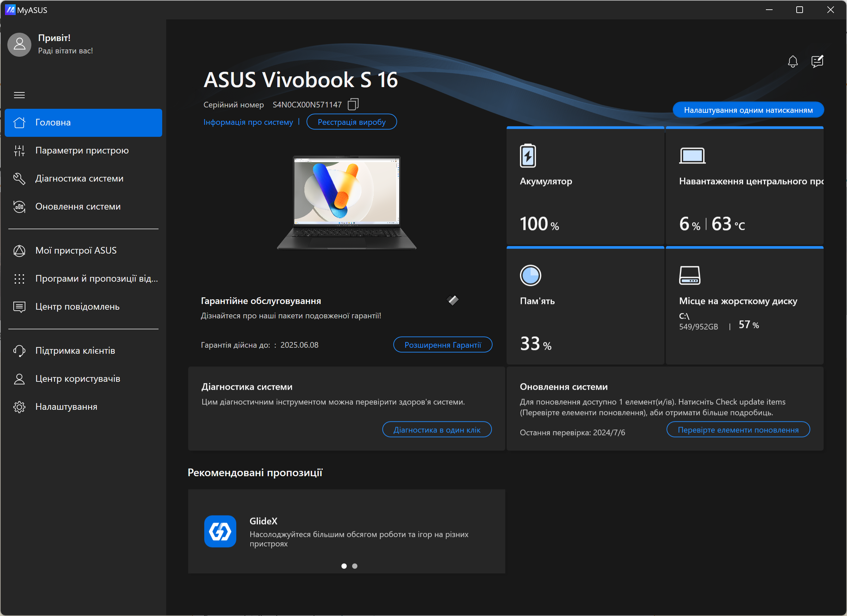The width and height of the screenshot is (847, 616).
Task: Collapse the sidebar with hamburger menu
Action: click(19, 95)
